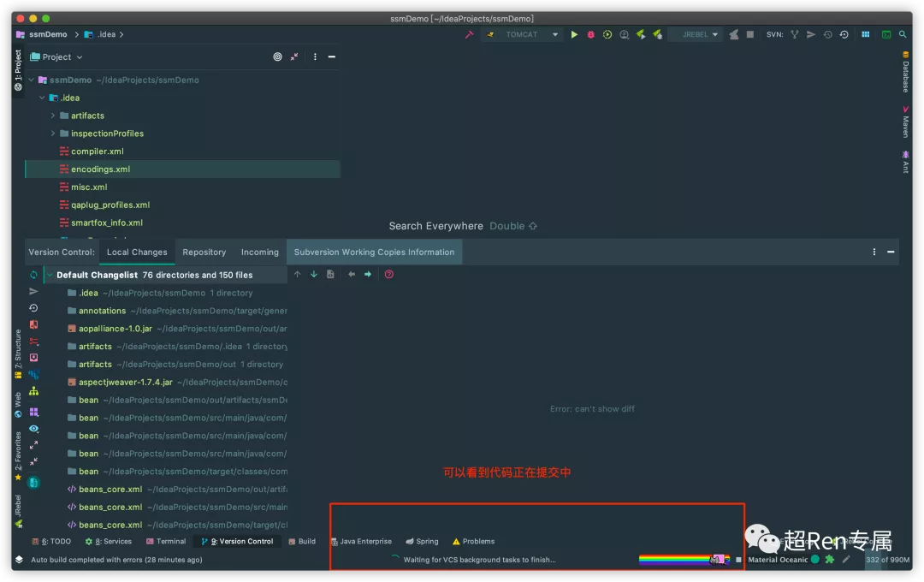Collapse all in the Project panel
This screenshot has height=582, width=924.
tap(294, 56)
